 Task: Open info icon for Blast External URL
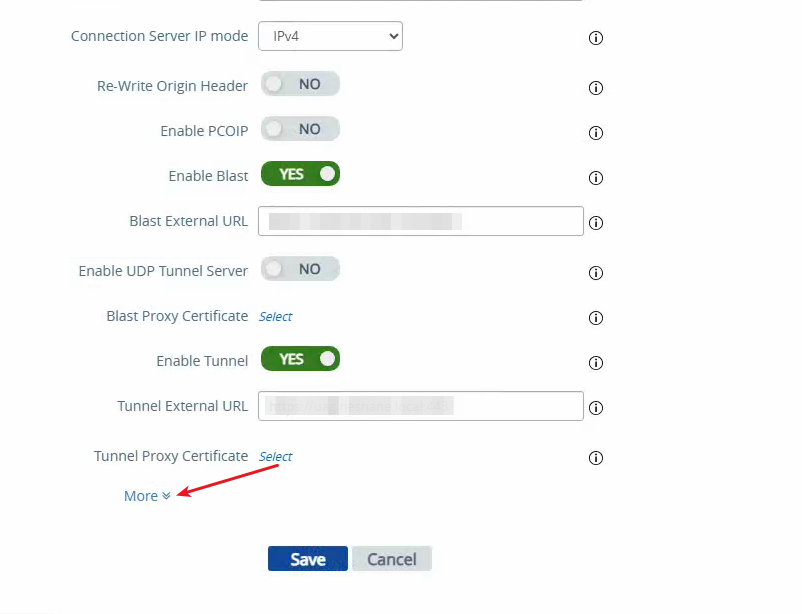click(596, 223)
